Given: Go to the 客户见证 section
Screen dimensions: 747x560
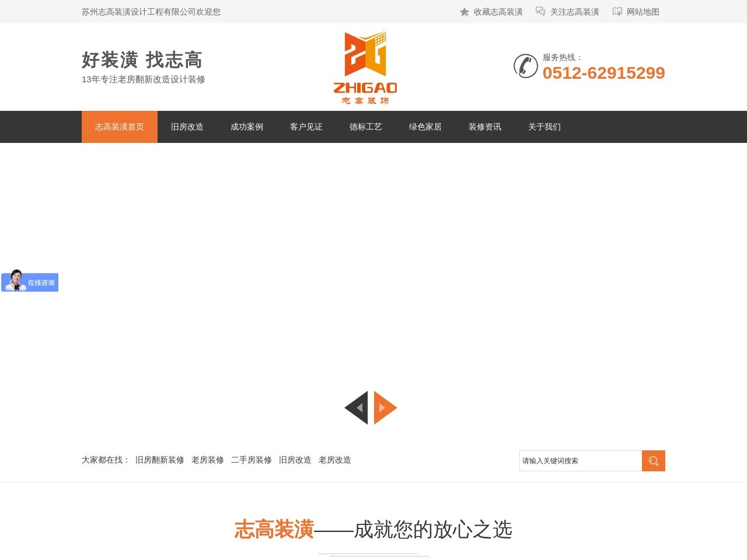Looking at the screenshot, I should 306,127.
